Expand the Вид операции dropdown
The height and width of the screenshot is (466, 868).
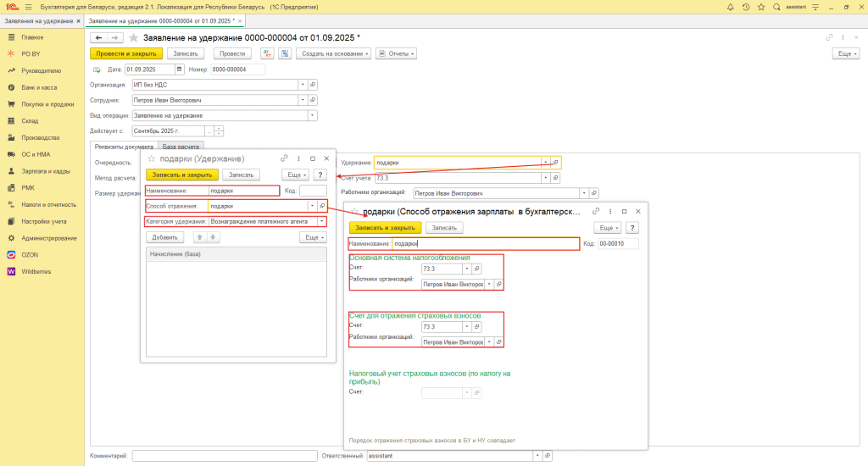[312, 115]
